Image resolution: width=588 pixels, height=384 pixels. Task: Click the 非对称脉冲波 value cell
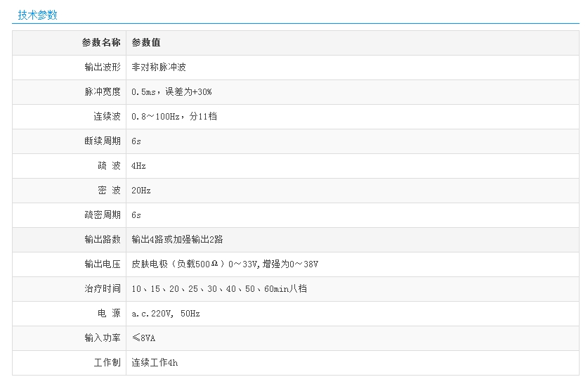pyautogui.click(x=159, y=68)
